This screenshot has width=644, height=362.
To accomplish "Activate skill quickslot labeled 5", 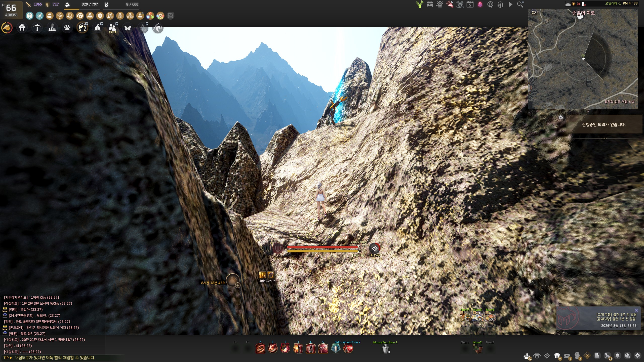I will click(x=323, y=348).
